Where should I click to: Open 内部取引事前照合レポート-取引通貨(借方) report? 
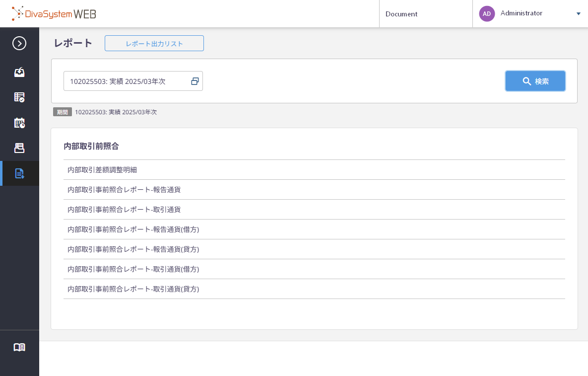coord(314,269)
